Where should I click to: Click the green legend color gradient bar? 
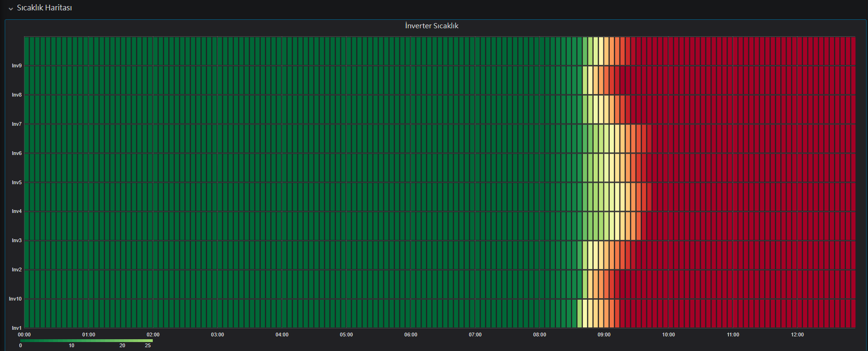(x=86, y=340)
